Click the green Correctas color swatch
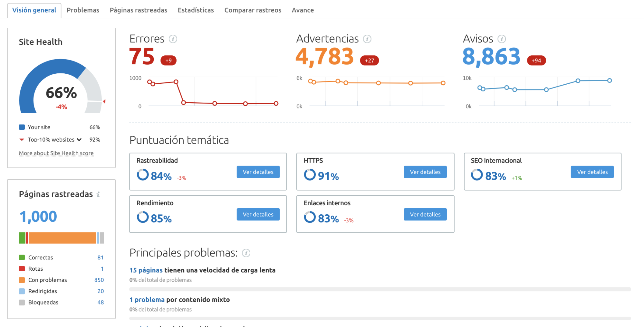 tap(22, 257)
